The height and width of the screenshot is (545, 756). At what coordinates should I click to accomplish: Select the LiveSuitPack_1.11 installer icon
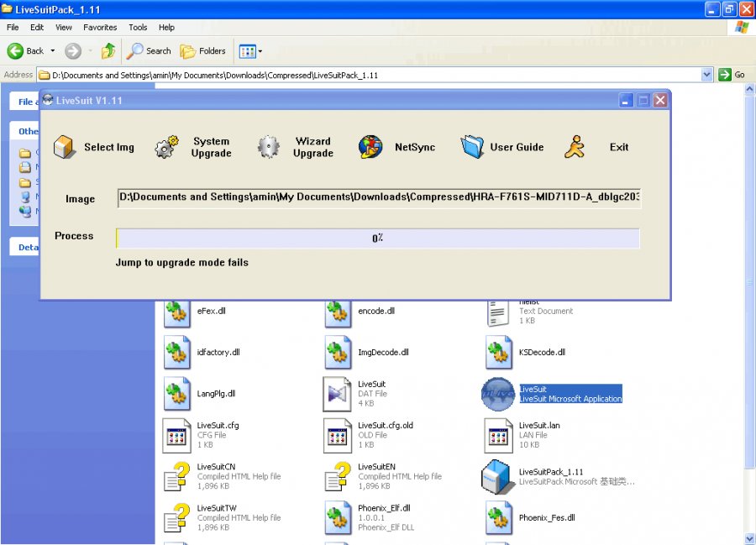pyautogui.click(x=496, y=477)
